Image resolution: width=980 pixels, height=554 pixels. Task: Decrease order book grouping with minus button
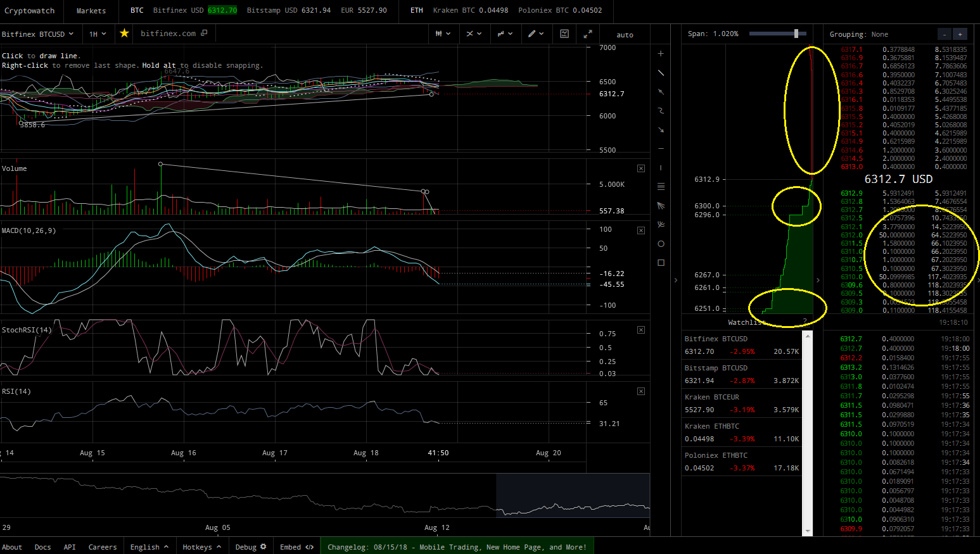coord(944,34)
